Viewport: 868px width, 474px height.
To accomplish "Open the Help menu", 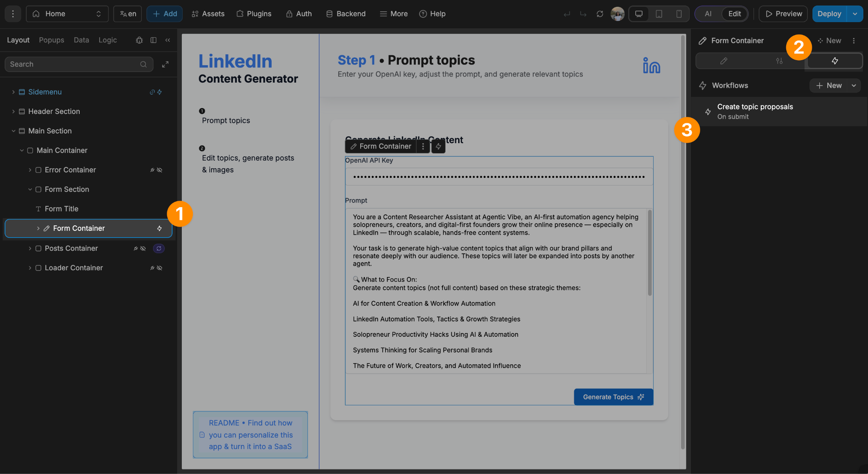I will tap(432, 14).
